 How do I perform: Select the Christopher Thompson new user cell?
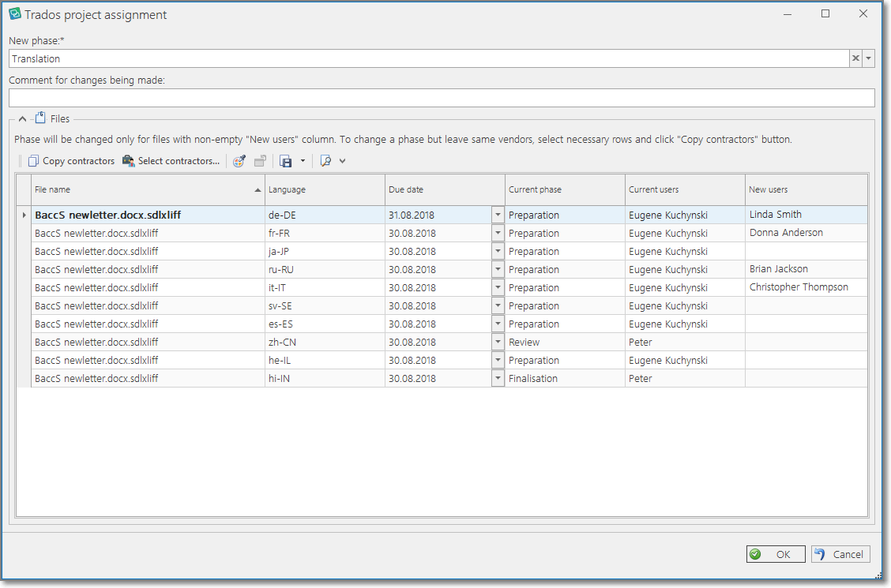point(806,287)
